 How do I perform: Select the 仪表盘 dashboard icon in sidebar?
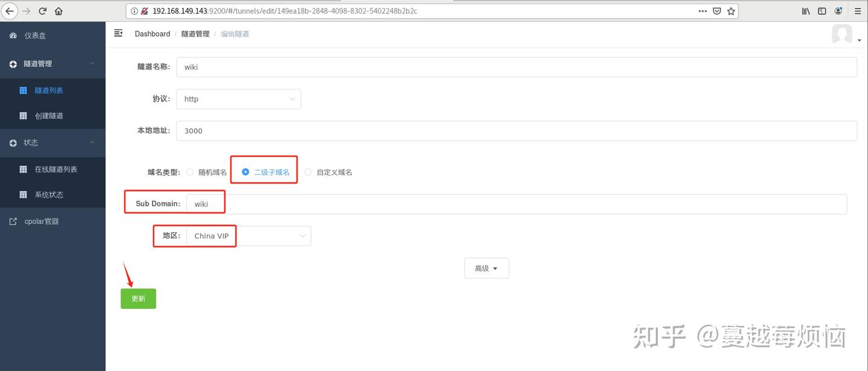click(13, 36)
